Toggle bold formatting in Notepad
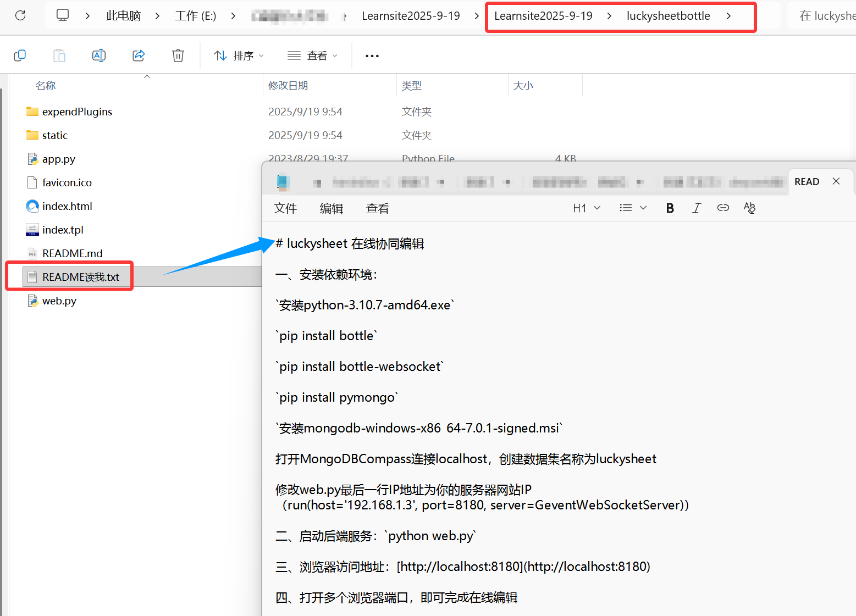 (670, 208)
